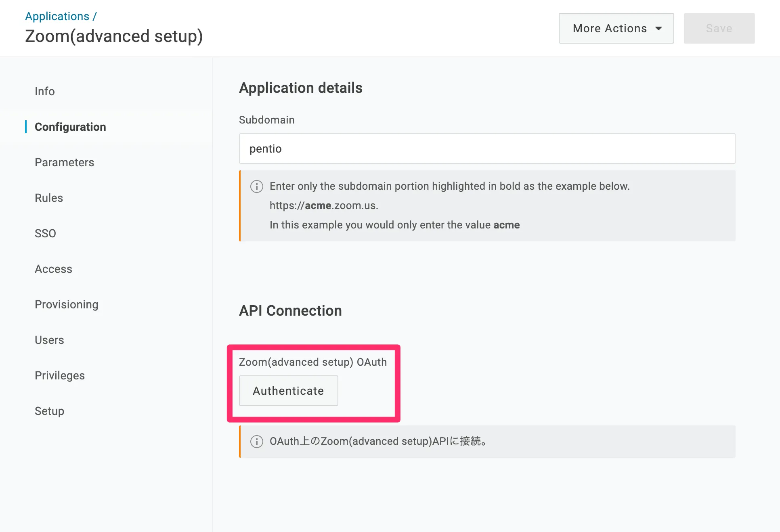Go to the Setup tab
The height and width of the screenshot is (532, 780).
[x=49, y=411]
